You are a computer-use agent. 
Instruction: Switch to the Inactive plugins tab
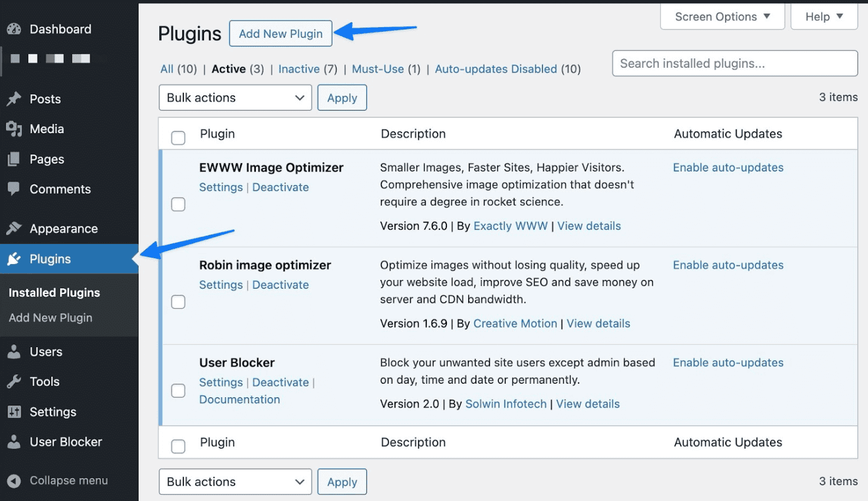(x=299, y=69)
